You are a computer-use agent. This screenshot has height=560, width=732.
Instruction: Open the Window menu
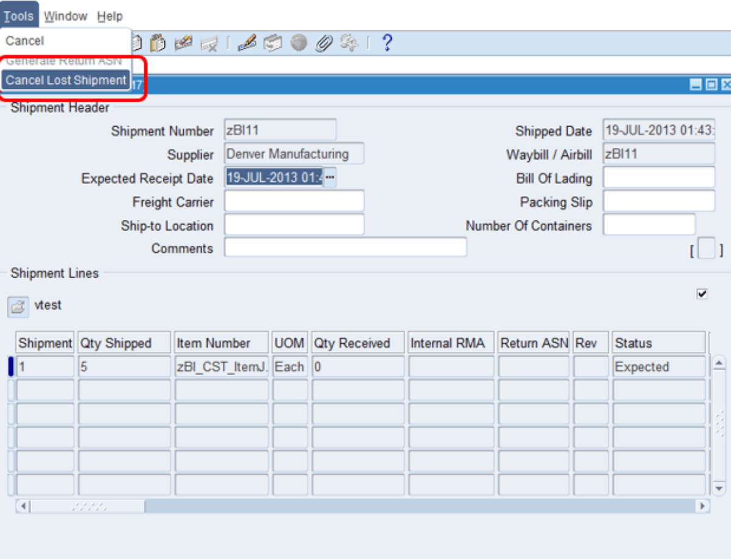click(66, 16)
